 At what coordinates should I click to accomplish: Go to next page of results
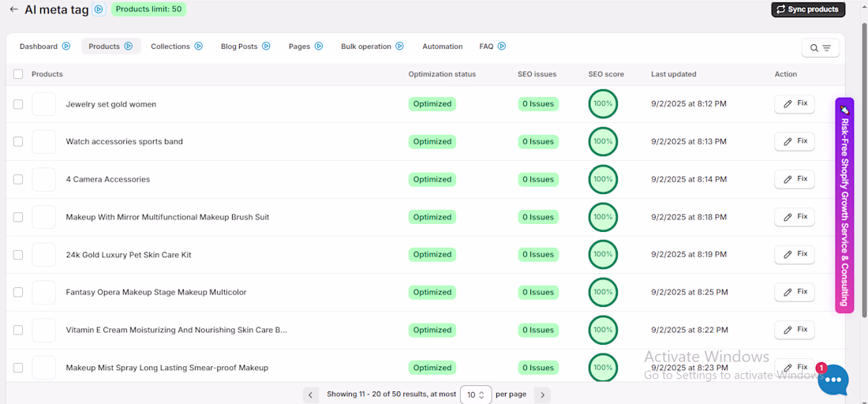pos(543,395)
